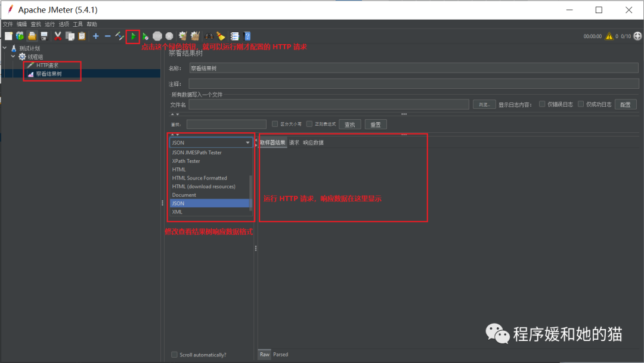Collapse the 测试计划 tree node
644x363 pixels.
5,48
